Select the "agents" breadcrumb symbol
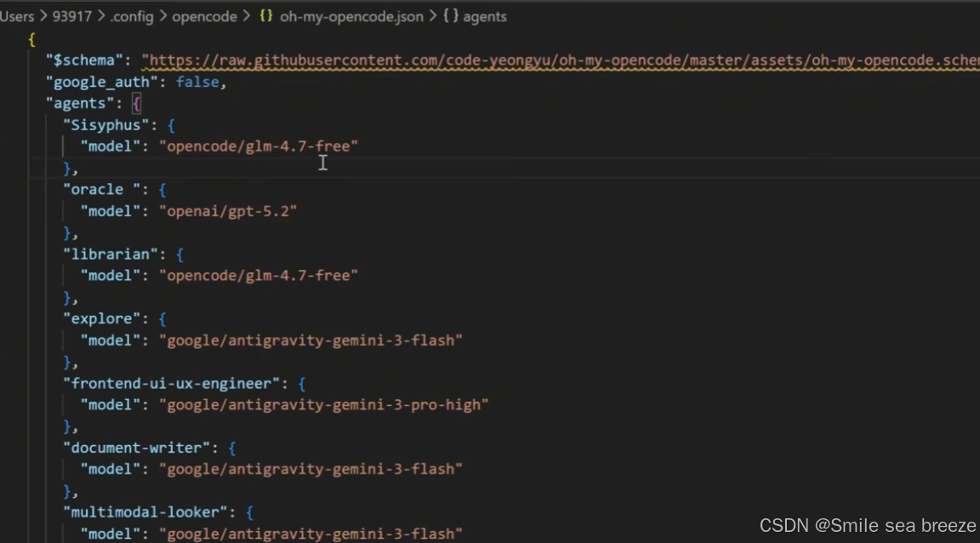 click(484, 17)
